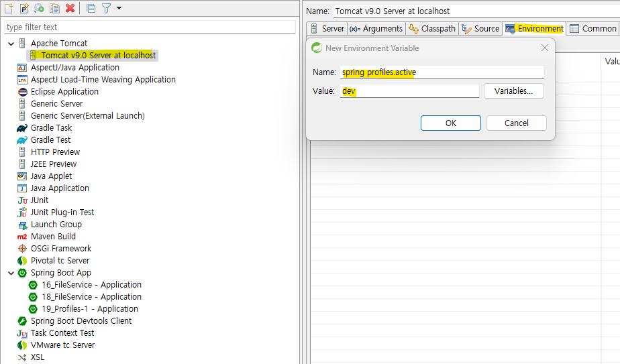The image size is (620, 364).
Task: Click the variable Name field containing spring.profiles.active
Action: point(442,72)
